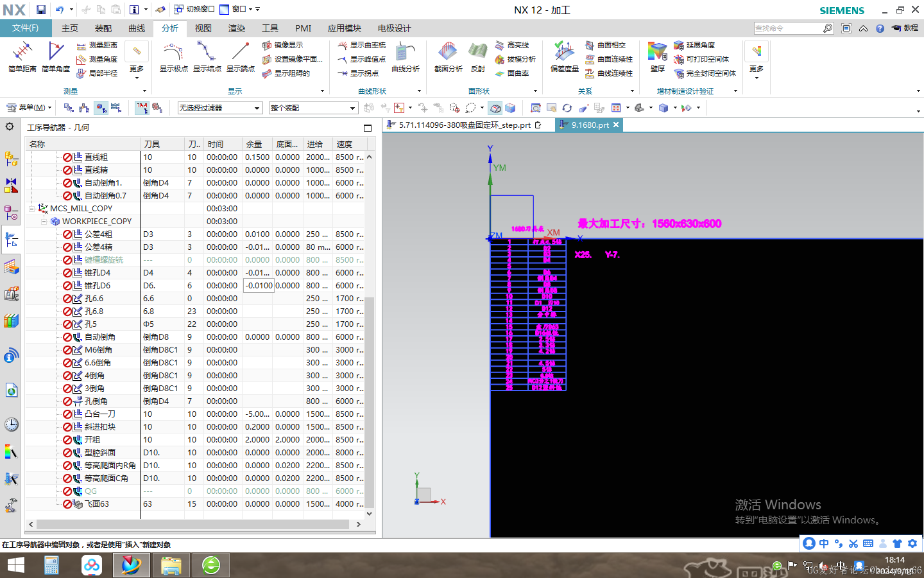Click the 显示极点 icon

click(173, 57)
